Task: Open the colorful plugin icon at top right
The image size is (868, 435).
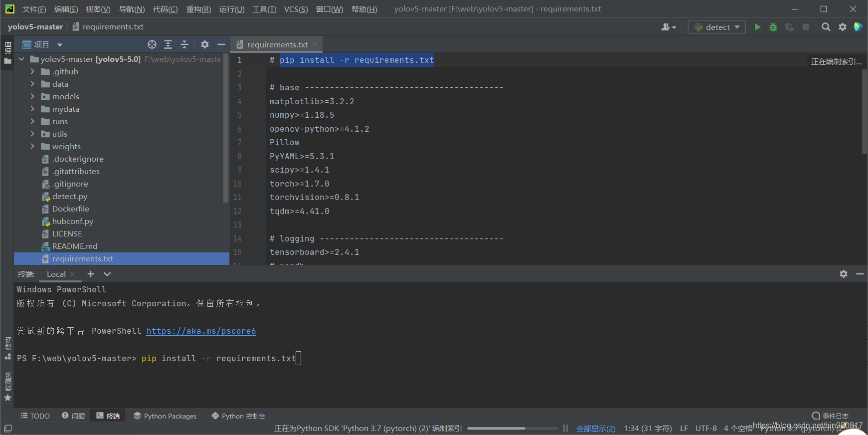Action: pos(858,27)
